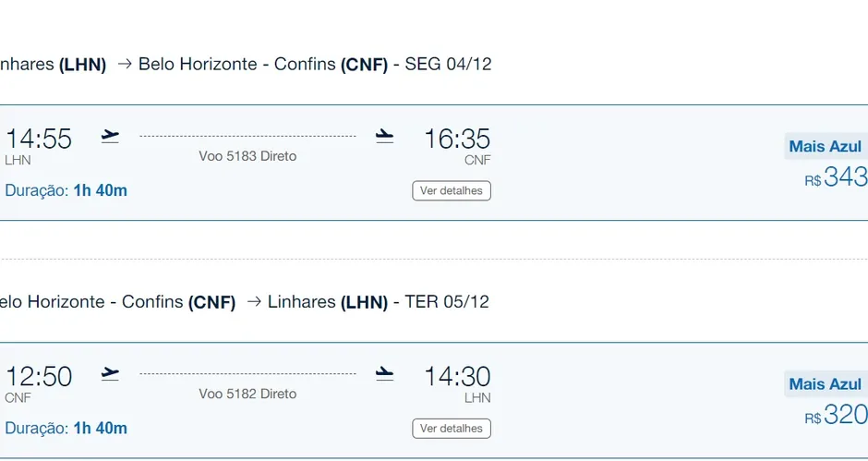Click Mais Azul label on outbound flight
This screenshot has width=868, height=461.
point(825,146)
